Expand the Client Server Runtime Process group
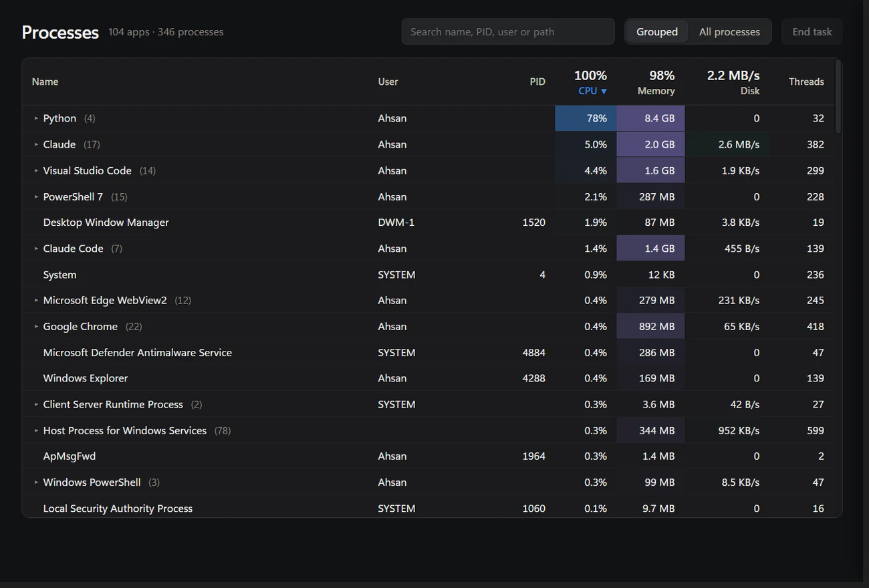 [36, 404]
